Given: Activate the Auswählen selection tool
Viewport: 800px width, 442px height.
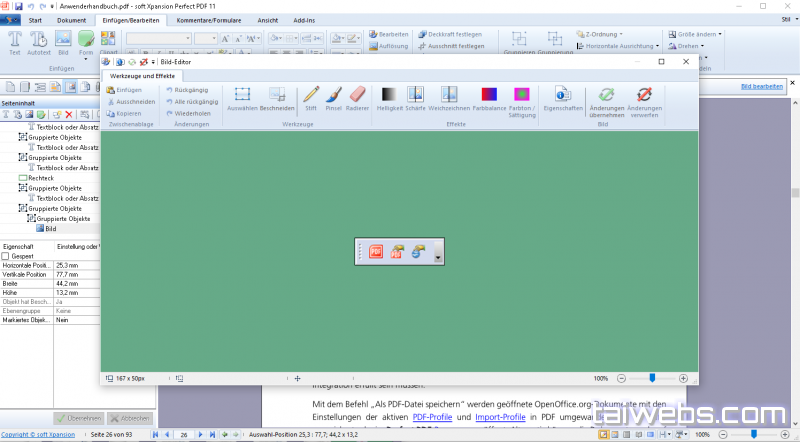Looking at the screenshot, I should (x=242, y=98).
